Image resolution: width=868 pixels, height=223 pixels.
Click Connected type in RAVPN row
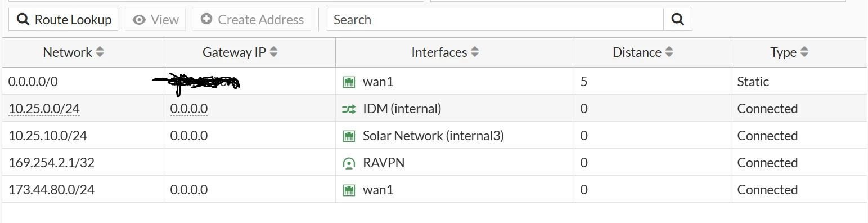pos(767,163)
